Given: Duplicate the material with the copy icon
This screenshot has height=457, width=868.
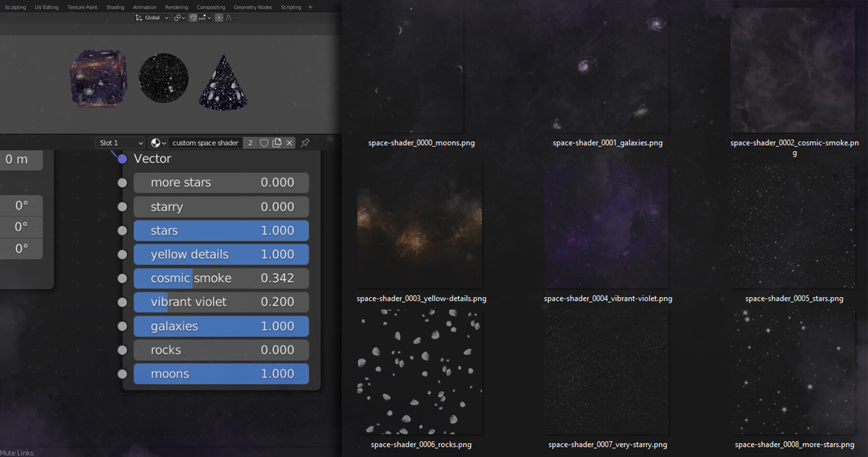Looking at the screenshot, I should (x=277, y=143).
